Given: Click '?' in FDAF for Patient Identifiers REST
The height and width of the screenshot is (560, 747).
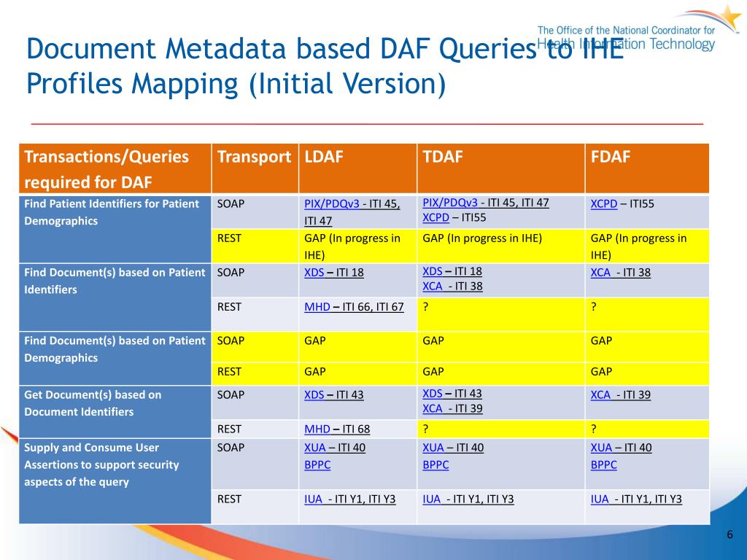Looking at the screenshot, I should coord(594,307).
